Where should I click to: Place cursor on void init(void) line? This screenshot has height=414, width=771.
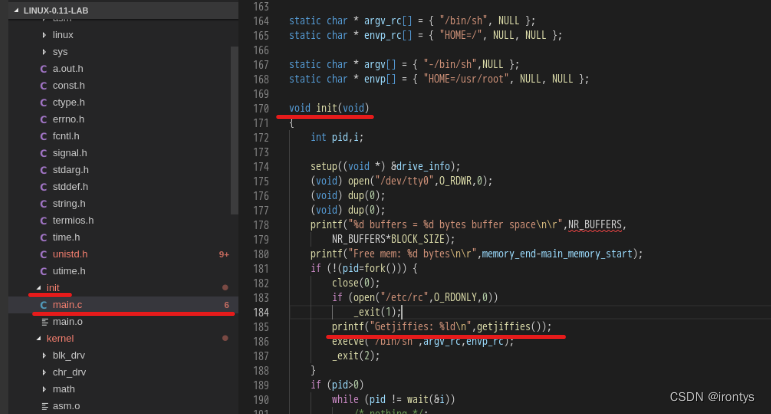329,108
